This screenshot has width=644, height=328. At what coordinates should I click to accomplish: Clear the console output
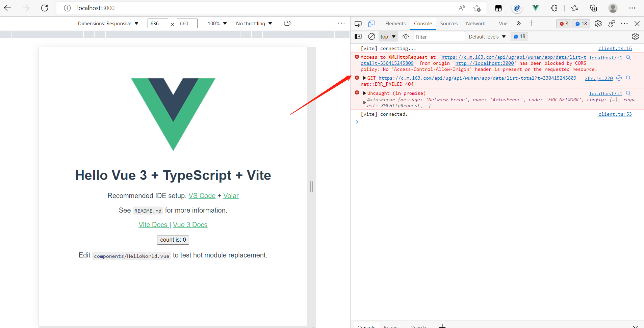[x=371, y=36]
